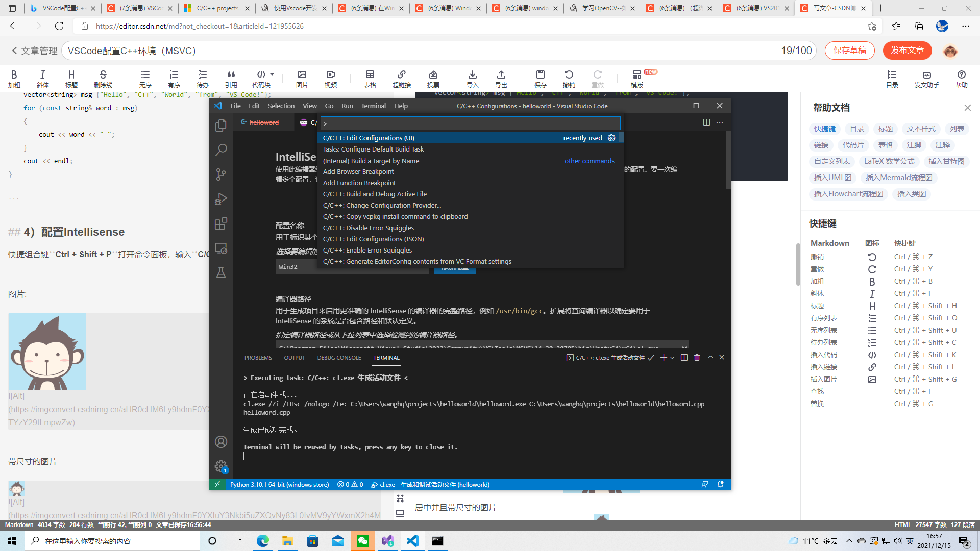Image resolution: width=980 pixels, height=551 pixels.
Task: Open File menu in VS Code
Action: (235, 106)
